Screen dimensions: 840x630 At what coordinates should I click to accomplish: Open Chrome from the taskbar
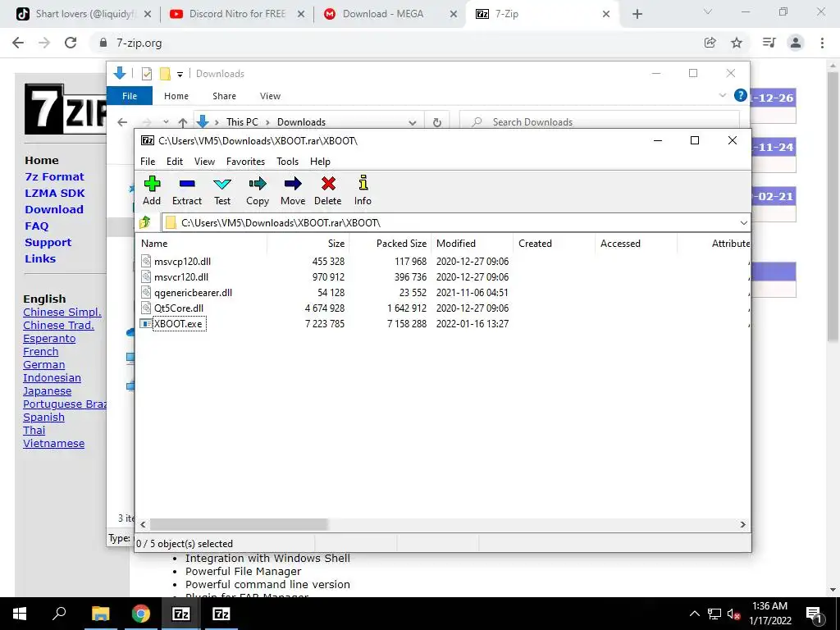pyautogui.click(x=140, y=614)
